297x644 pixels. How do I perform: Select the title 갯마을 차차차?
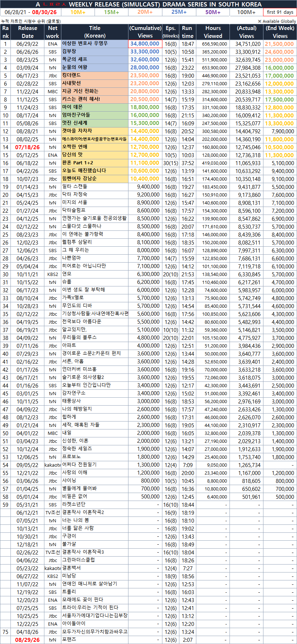pyautogui.click(x=77, y=131)
